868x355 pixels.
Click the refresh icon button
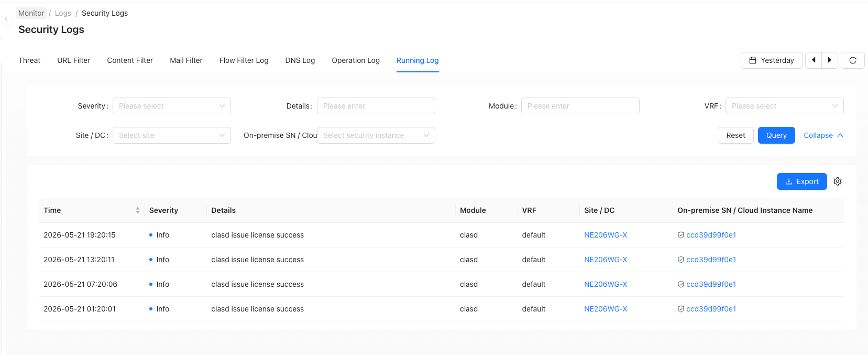[x=852, y=60]
